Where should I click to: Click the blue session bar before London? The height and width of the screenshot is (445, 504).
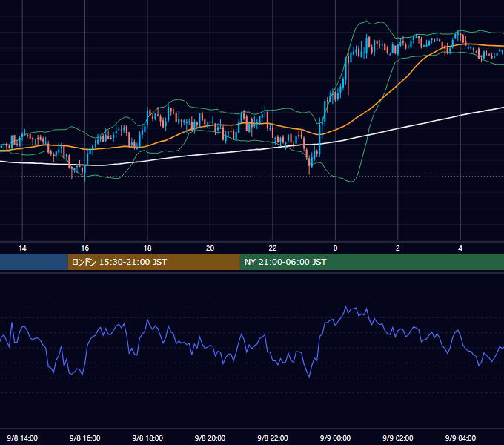[34, 262]
